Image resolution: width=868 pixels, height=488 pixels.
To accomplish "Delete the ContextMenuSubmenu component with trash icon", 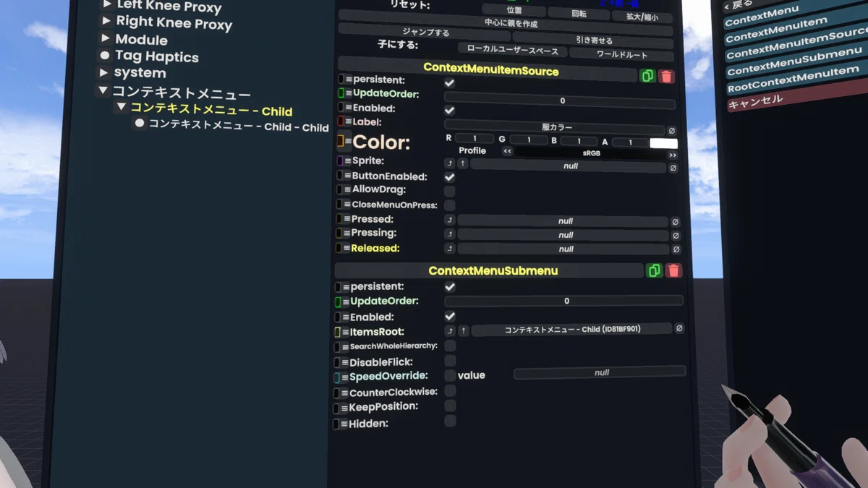I will (673, 270).
